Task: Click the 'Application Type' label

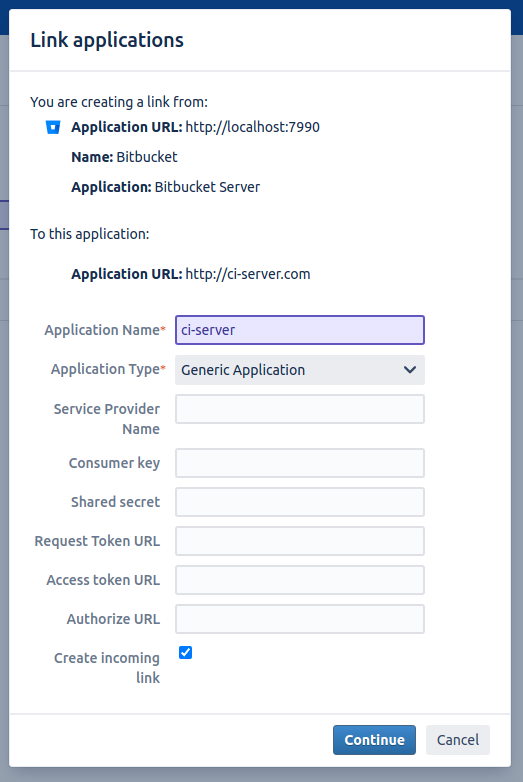Action: [x=107, y=369]
